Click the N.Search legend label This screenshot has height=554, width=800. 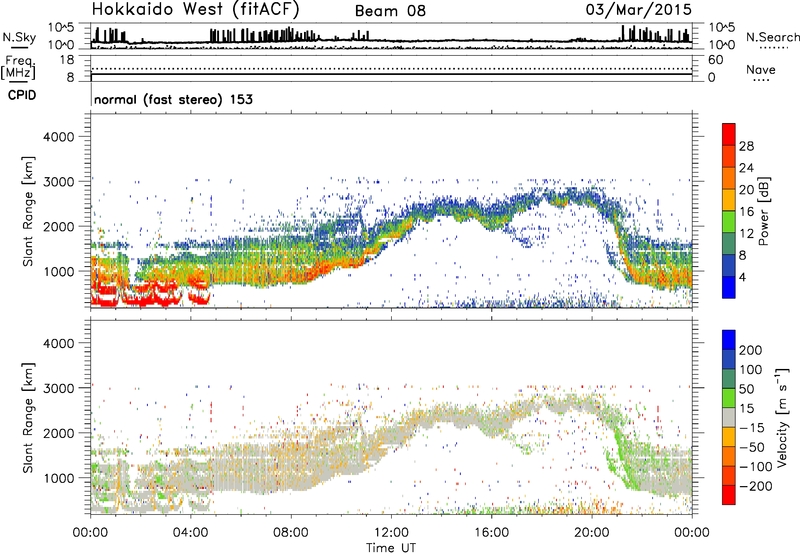(772, 37)
